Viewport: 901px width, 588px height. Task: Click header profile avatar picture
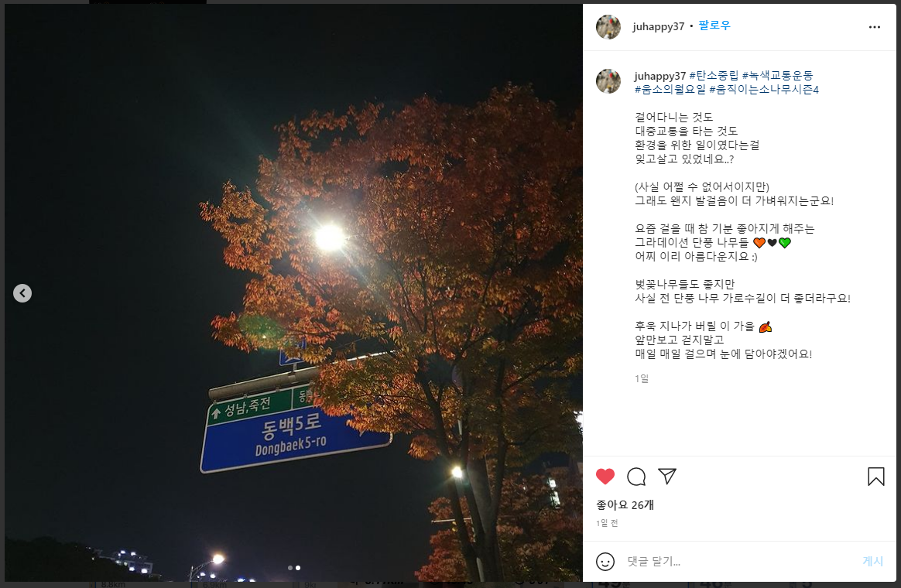coord(608,27)
